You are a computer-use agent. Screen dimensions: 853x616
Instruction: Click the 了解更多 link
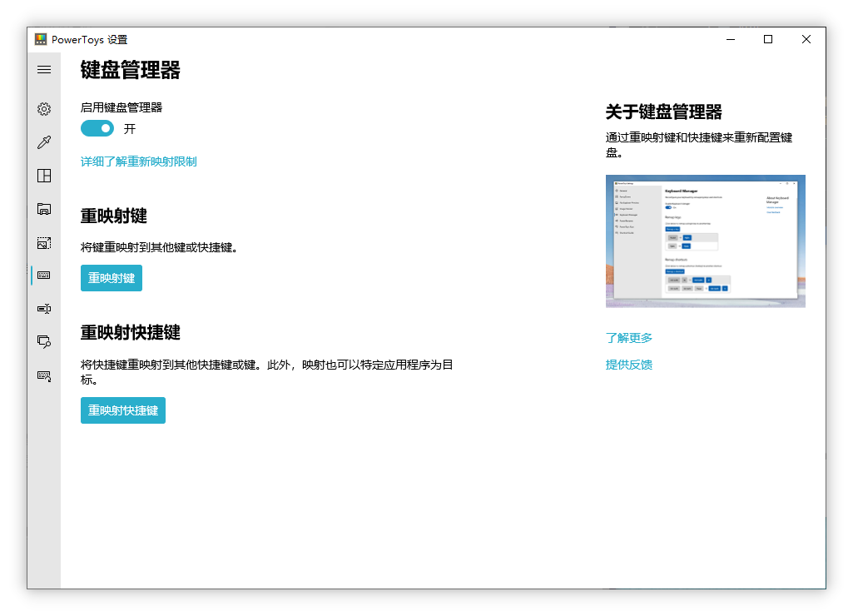pyautogui.click(x=628, y=337)
